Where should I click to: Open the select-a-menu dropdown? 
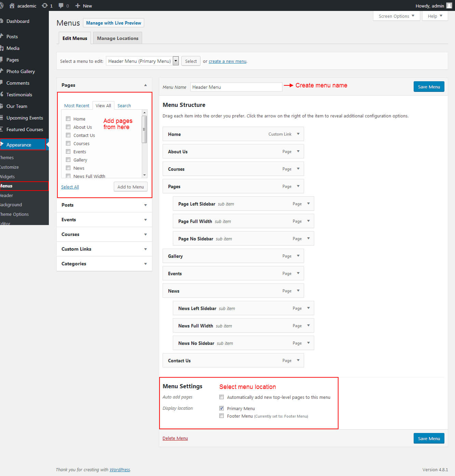[142, 61]
